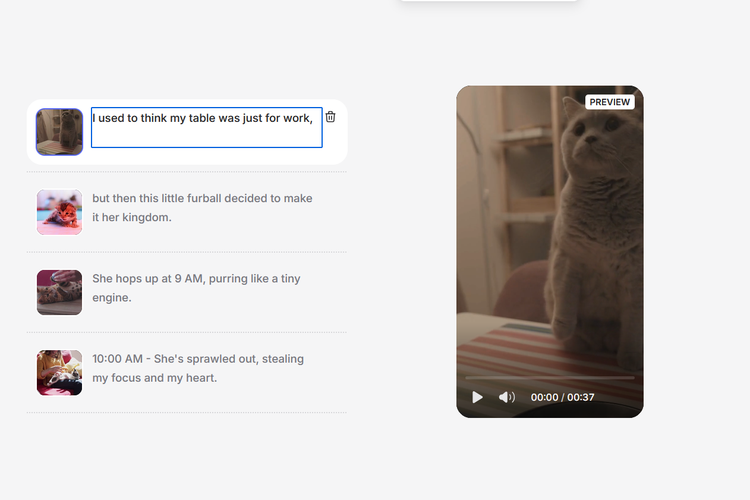The width and height of the screenshot is (750, 500).
Task: Click the 00:00 current time display
Action: 544,398
